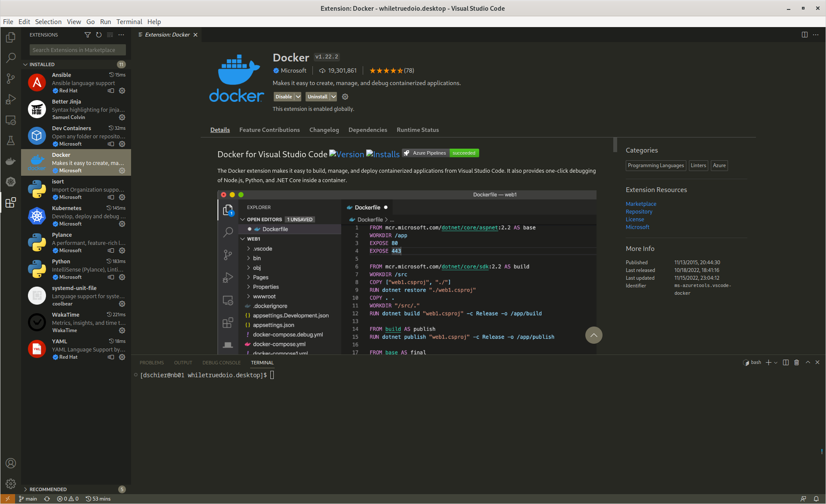Screen dimensions: 826x504
Task: Switch to the Problems panel tab
Action: [152, 363]
